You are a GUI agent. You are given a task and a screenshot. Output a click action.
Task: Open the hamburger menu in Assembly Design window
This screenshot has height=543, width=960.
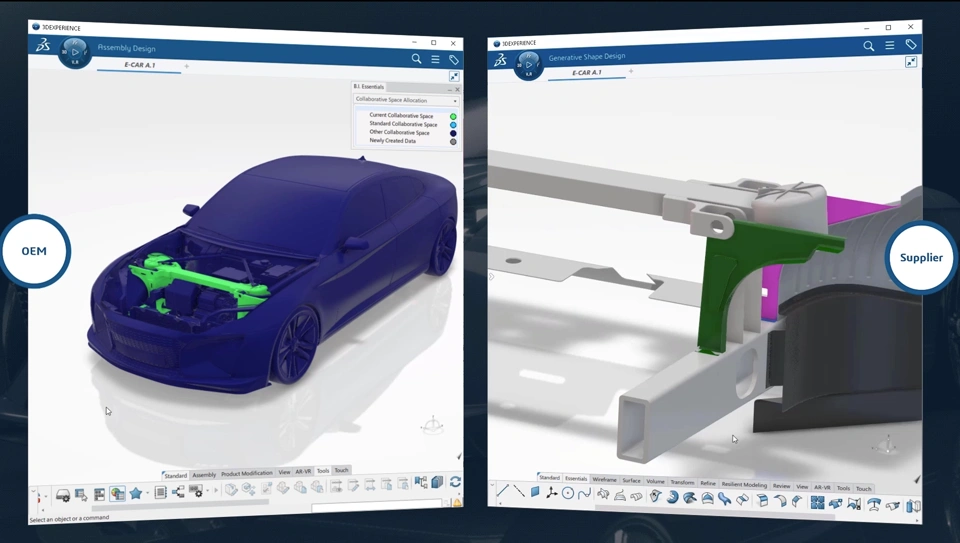click(435, 59)
